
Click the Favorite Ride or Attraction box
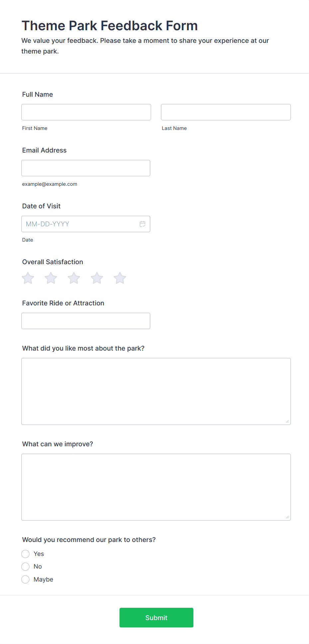pyautogui.click(x=86, y=321)
